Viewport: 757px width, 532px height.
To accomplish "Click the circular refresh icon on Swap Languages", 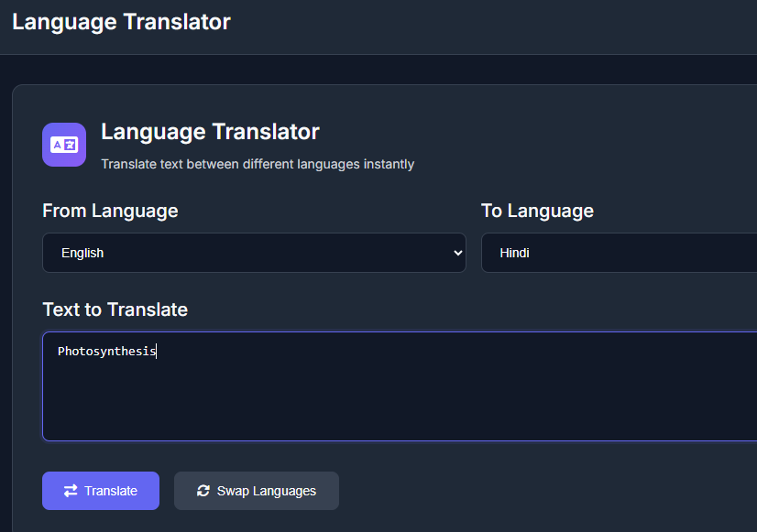I will [x=203, y=491].
